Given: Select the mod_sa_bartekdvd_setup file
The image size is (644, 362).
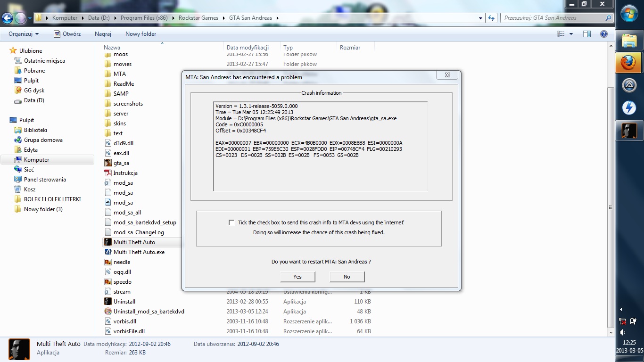Looking at the screenshot, I should click(x=144, y=222).
